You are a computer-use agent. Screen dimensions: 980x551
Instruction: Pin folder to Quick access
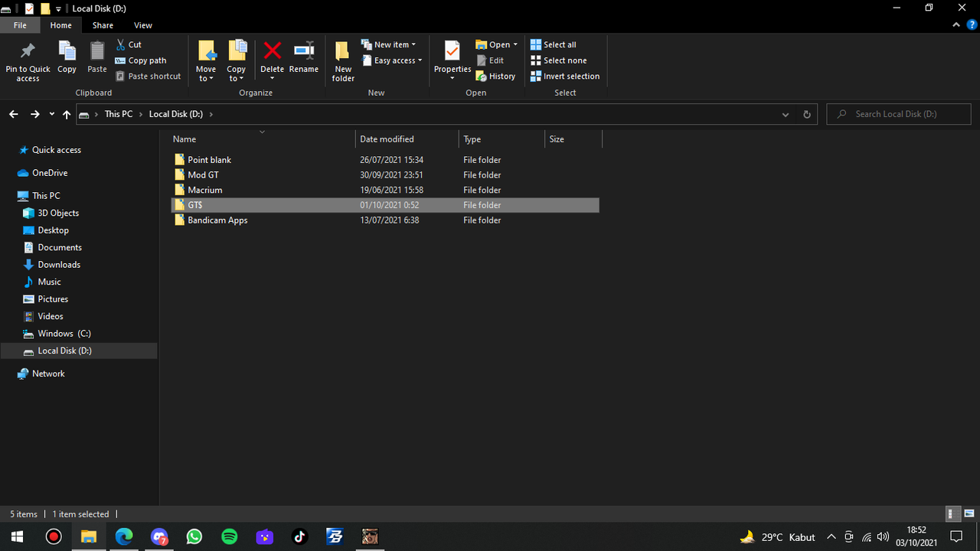pyautogui.click(x=28, y=61)
